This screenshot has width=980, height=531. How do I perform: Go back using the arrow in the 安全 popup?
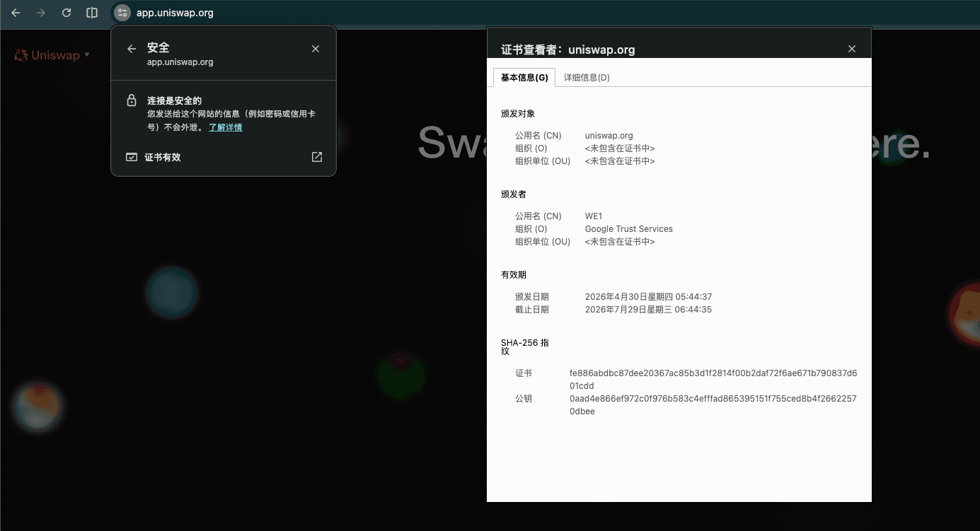click(x=131, y=49)
